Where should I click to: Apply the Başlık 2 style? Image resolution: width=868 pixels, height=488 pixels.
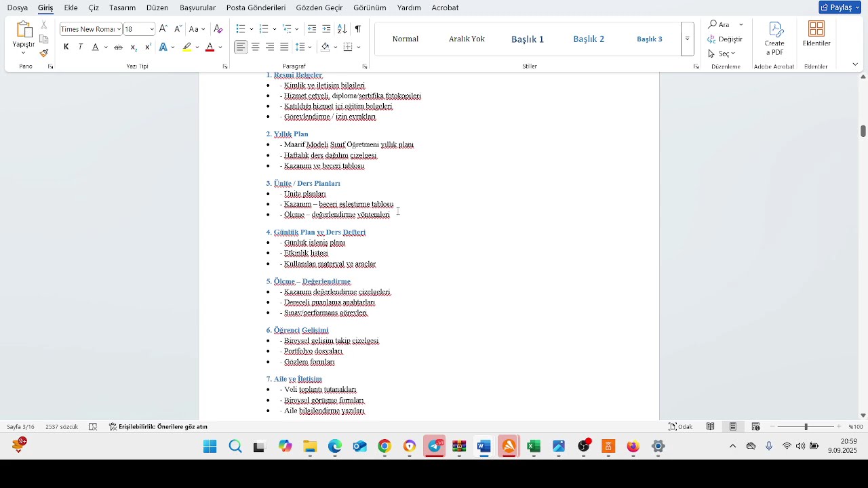[x=589, y=39]
